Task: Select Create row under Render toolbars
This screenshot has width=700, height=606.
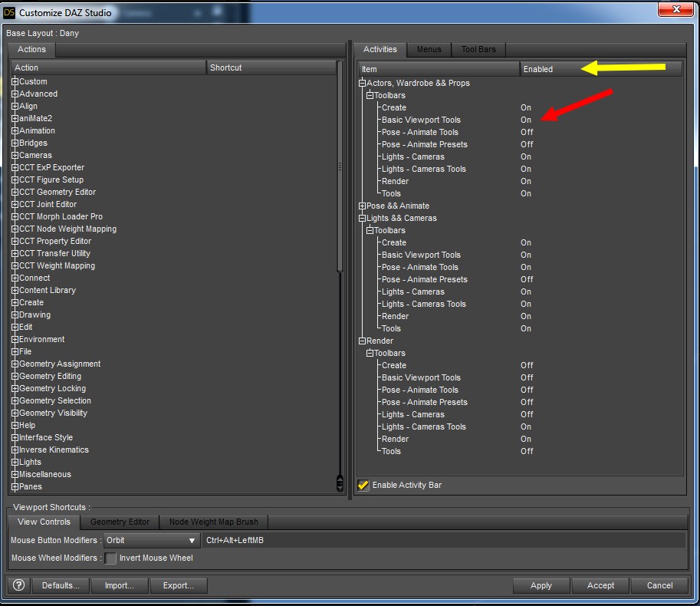Action: tap(394, 365)
